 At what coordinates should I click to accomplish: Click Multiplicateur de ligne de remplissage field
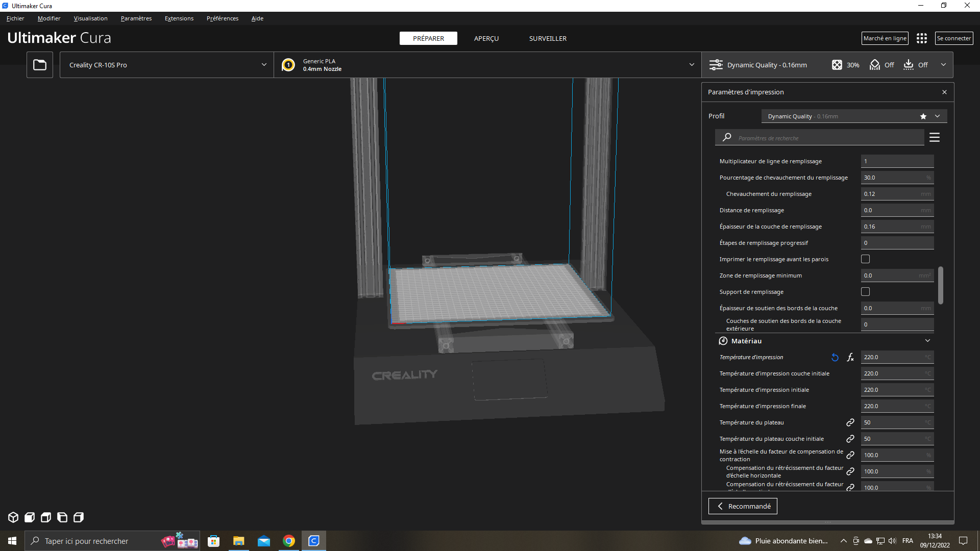tap(897, 161)
